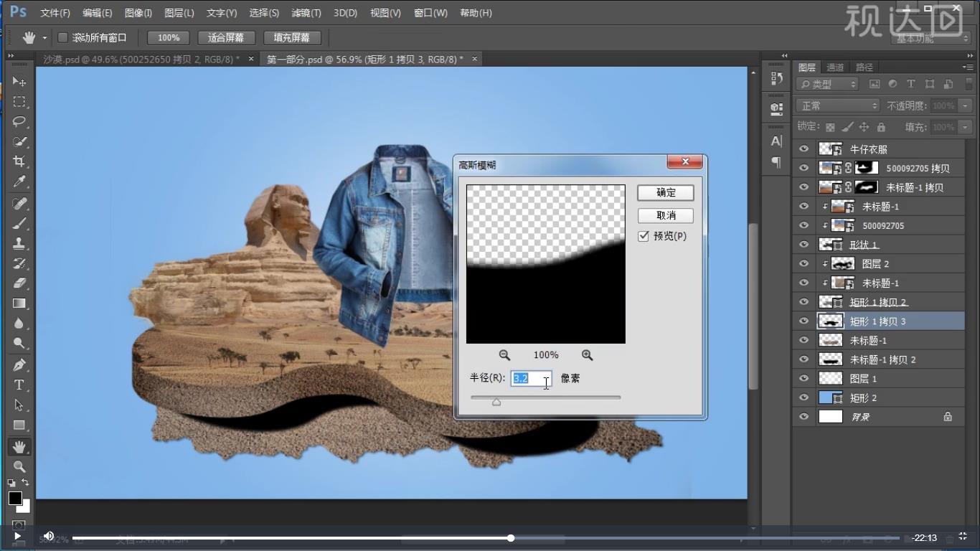Uncheck the 预览(P) preview checkbox
Screen dimensions: 980x551
click(x=644, y=236)
